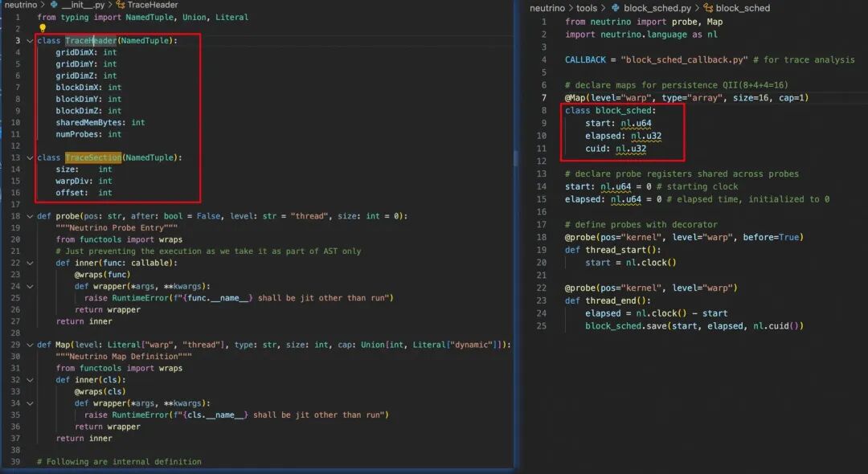Click the 'from typing import NamedTuple' line
The height and width of the screenshot is (474, 868).
pos(143,17)
